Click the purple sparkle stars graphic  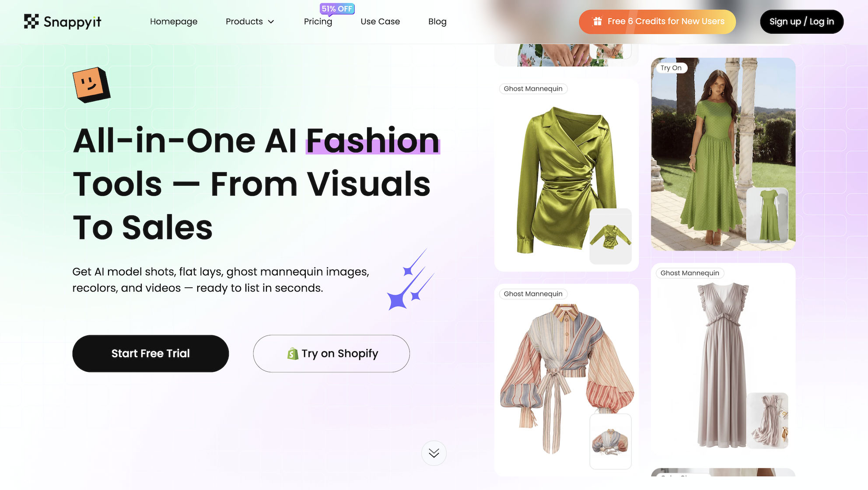click(410, 279)
